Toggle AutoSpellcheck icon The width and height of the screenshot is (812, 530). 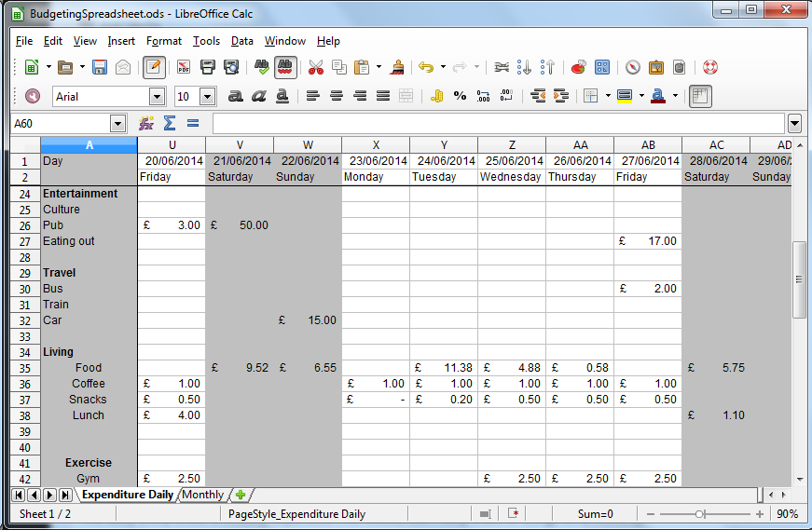(x=285, y=67)
